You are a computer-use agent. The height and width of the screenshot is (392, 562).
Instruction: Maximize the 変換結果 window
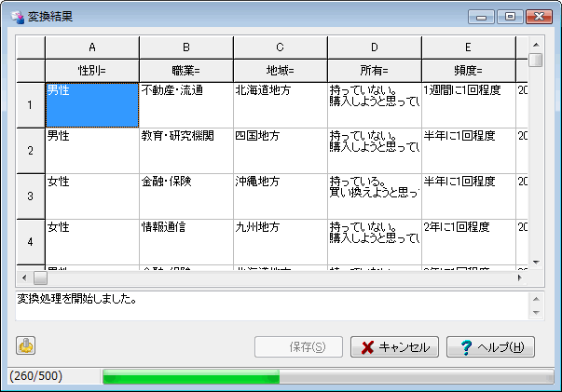click(x=509, y=16)
